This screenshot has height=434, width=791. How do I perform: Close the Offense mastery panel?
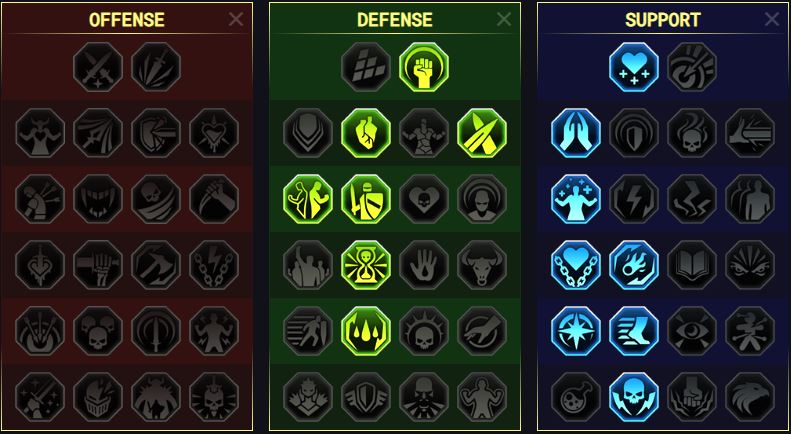click(x=236, y=19)
